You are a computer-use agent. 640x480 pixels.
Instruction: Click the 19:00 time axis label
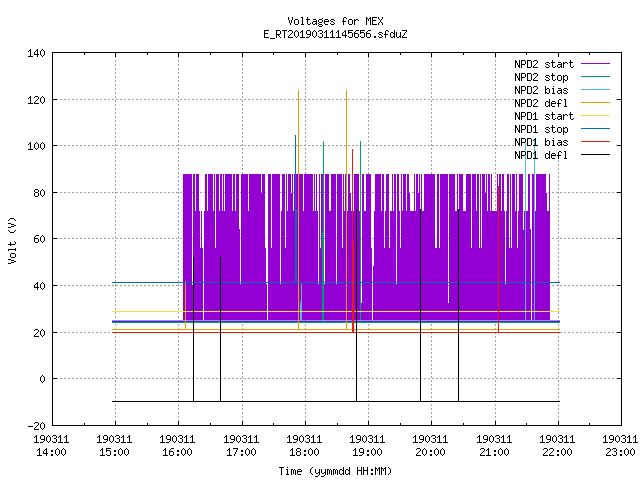click(367, 452)
